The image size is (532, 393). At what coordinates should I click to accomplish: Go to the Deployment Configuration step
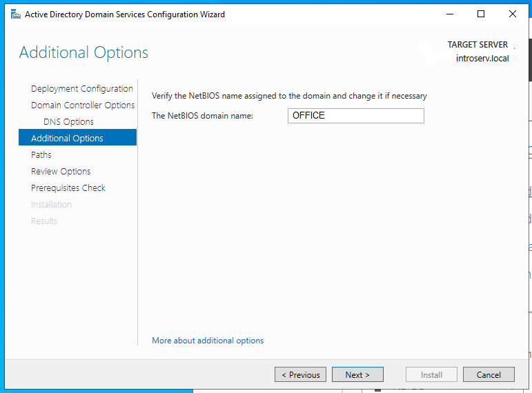(81, 89)
